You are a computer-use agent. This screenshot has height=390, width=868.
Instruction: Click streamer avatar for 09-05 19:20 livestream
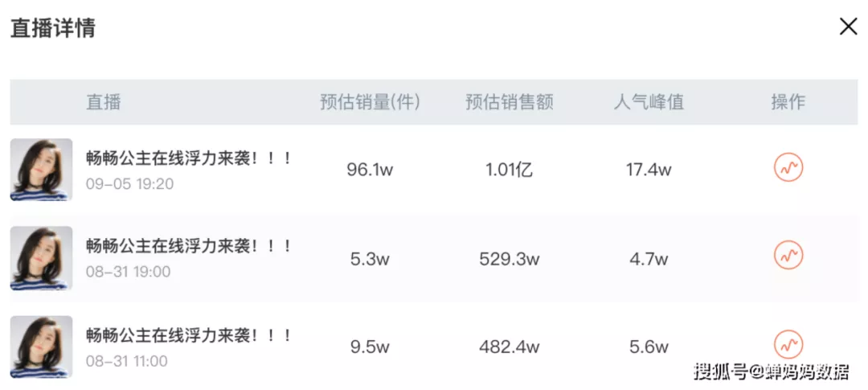tap(41, 170)
